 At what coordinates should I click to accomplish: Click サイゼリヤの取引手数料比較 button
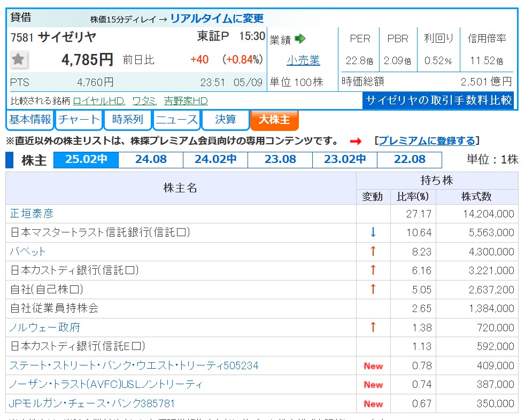438,100
